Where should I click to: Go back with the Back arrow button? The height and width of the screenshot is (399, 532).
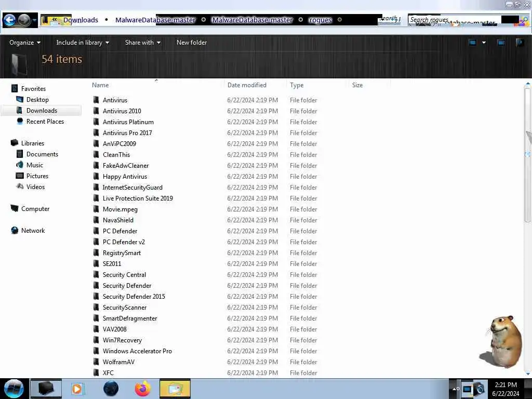9,20
